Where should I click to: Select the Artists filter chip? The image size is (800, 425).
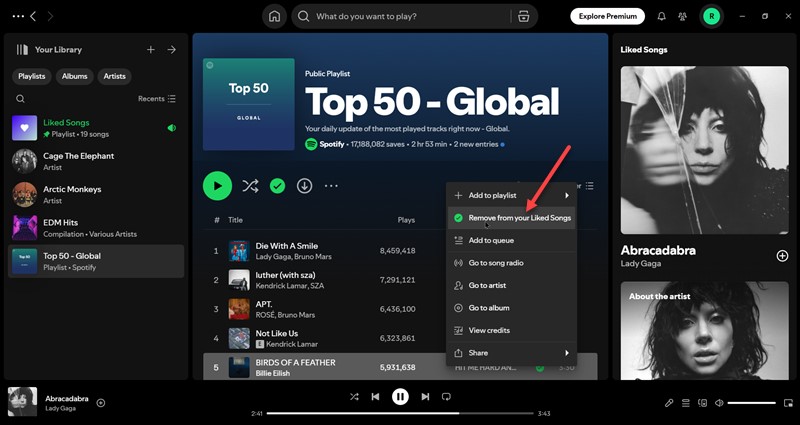tap(114, 76)
